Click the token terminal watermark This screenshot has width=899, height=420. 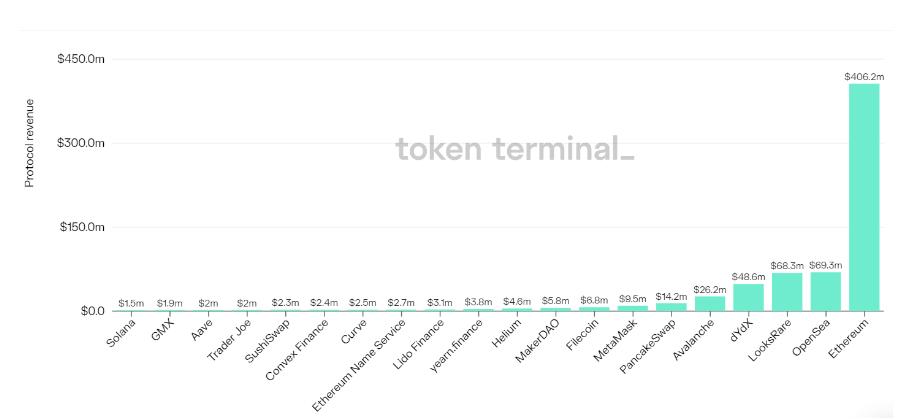tap(515, 148)
